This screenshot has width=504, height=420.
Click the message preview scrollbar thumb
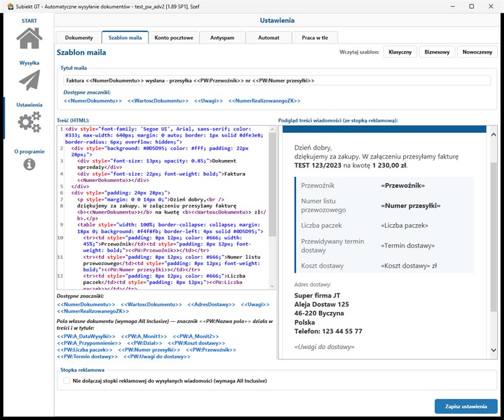pyautogui.click(x=494, y=237)
